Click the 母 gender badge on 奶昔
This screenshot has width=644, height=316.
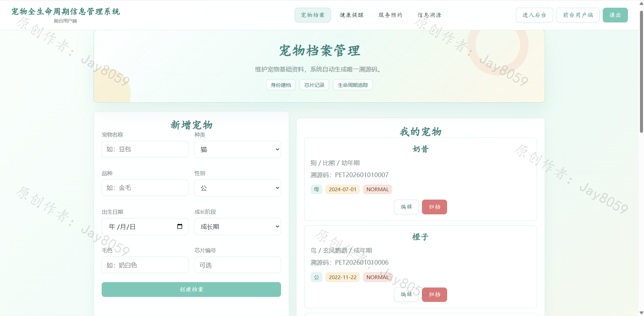(316, 189)
